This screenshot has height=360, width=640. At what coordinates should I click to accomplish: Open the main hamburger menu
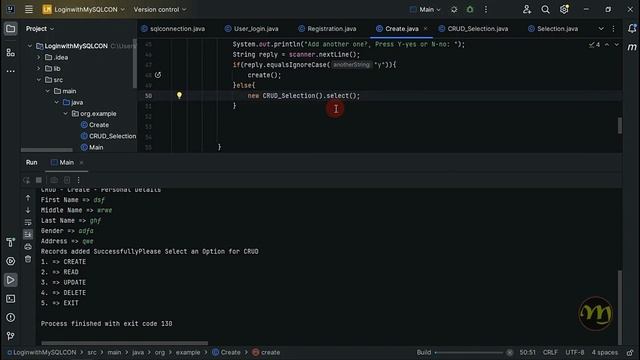[29, 9]
